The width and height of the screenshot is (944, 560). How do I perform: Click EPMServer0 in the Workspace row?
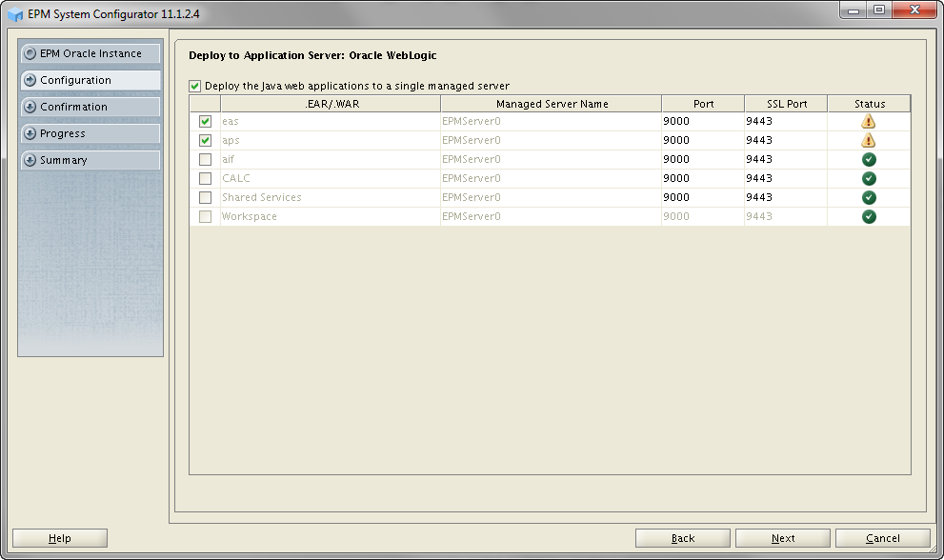[x=551, y=217]
